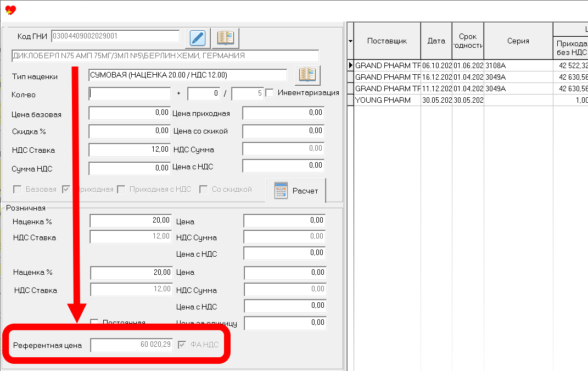Click the product name field ДИКЛОБЕРЛ N75

165,56
